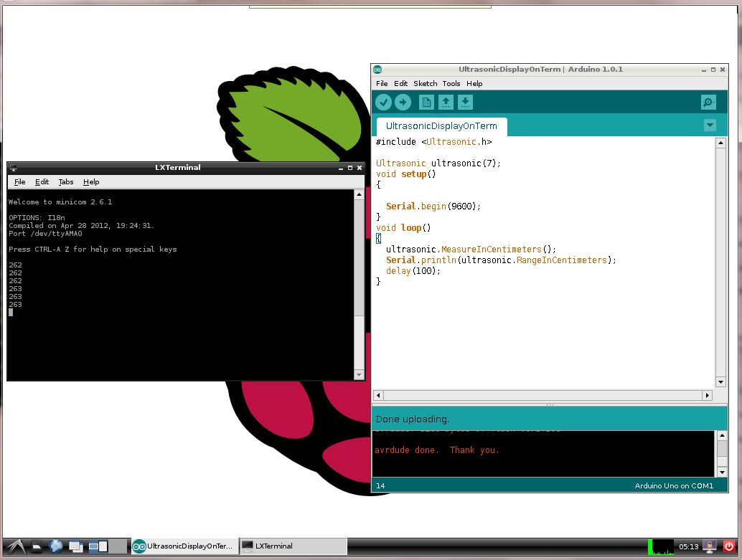742x560 pixels.
Task: Create a new sketch with the New icon
Action: pyautogui.click(x=426, y=102)
